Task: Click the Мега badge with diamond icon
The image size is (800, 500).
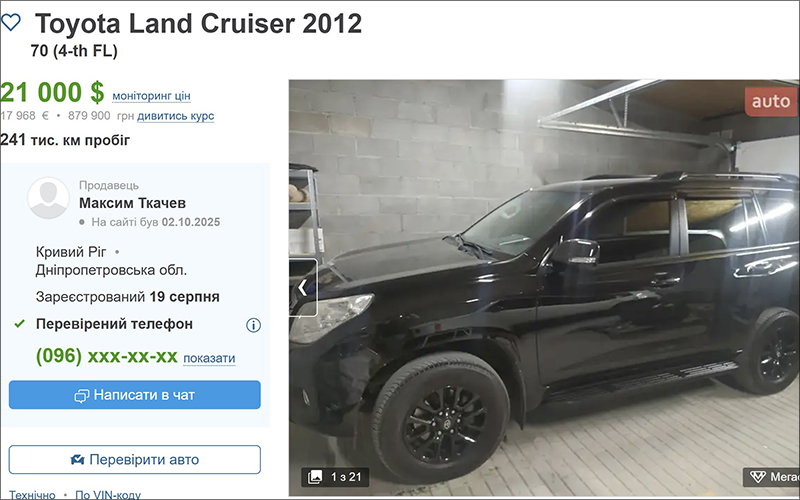Action: (x=771, y=477)
